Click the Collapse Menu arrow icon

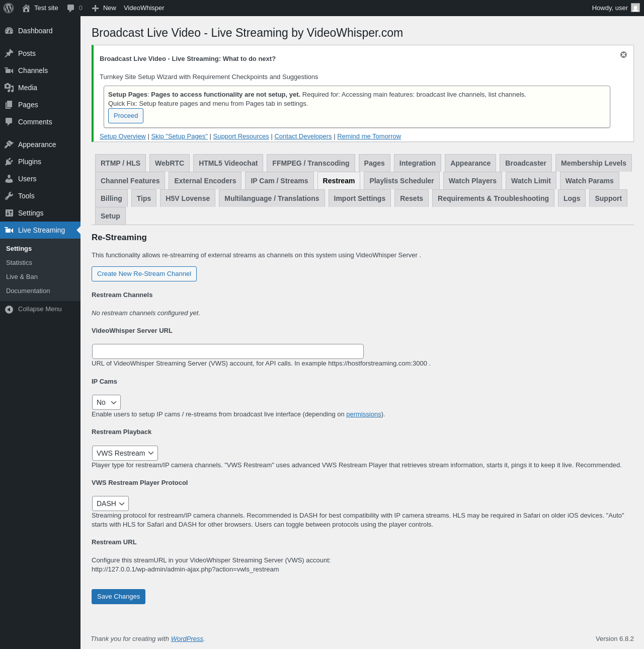tap(9, 309)
